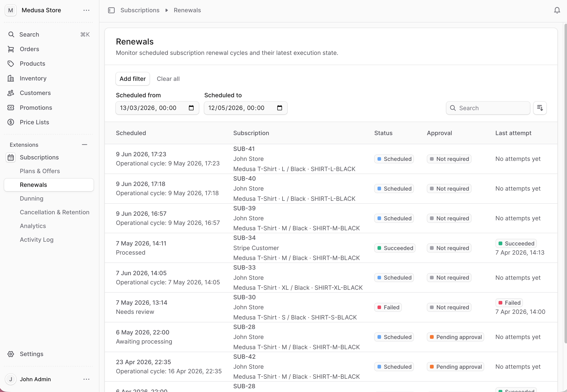567x392 pixels.
Task: Open SUB-33 renewal row
Action: pyautogui.click(x=331, y=278)
